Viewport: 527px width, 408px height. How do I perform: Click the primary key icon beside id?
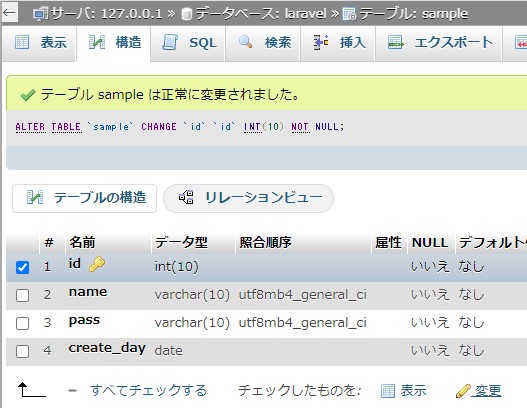(x=97, y=264)
